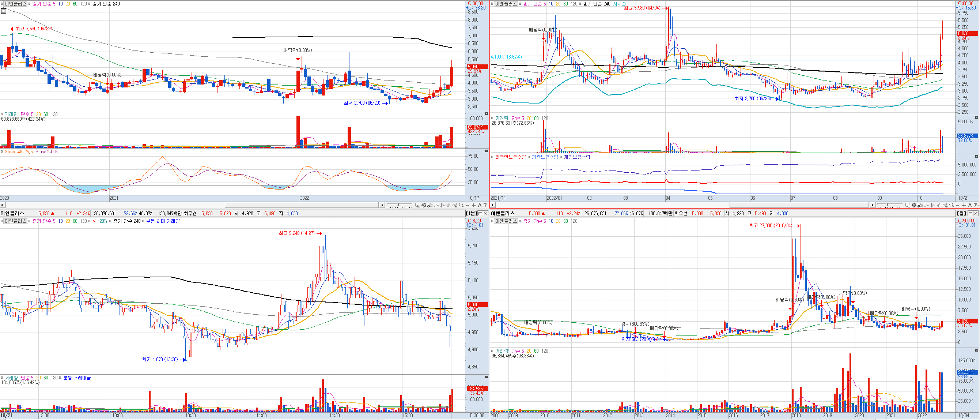Collapse the 외국인보유수량 holdings panel

tap(977, 156)
